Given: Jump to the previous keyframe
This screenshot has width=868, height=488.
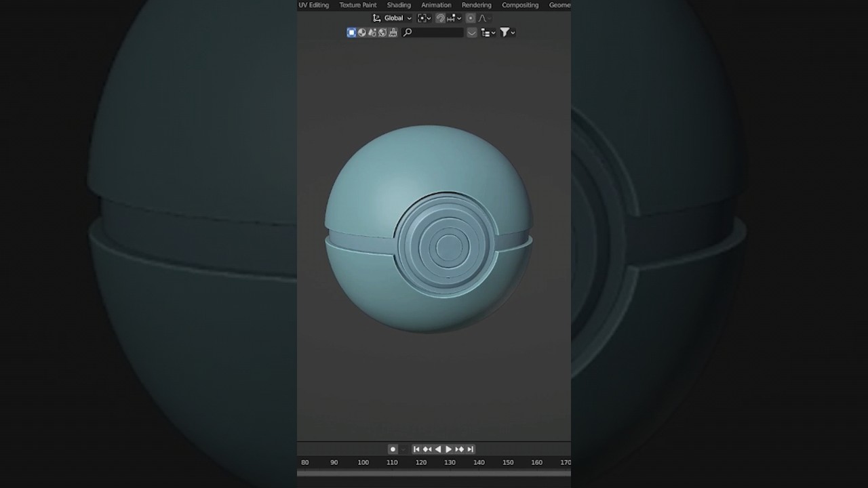Looking at the screenshot, I should (x=427, y=449).
